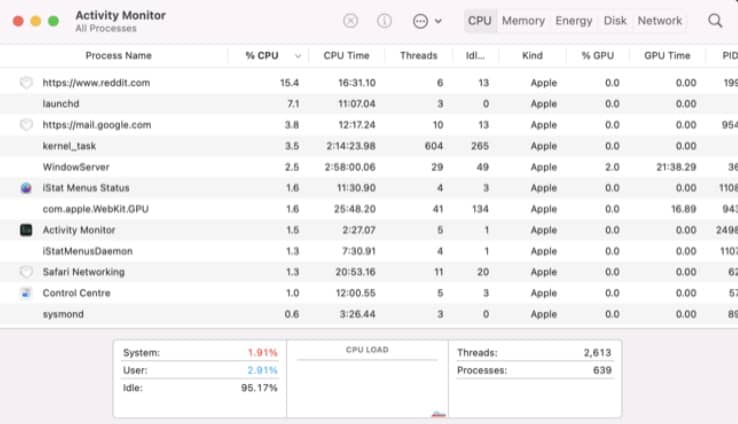The image size is (738, 424).
Task: Click the Control Centre process icon
Action: pyautogui.click(x=26, y=293)
